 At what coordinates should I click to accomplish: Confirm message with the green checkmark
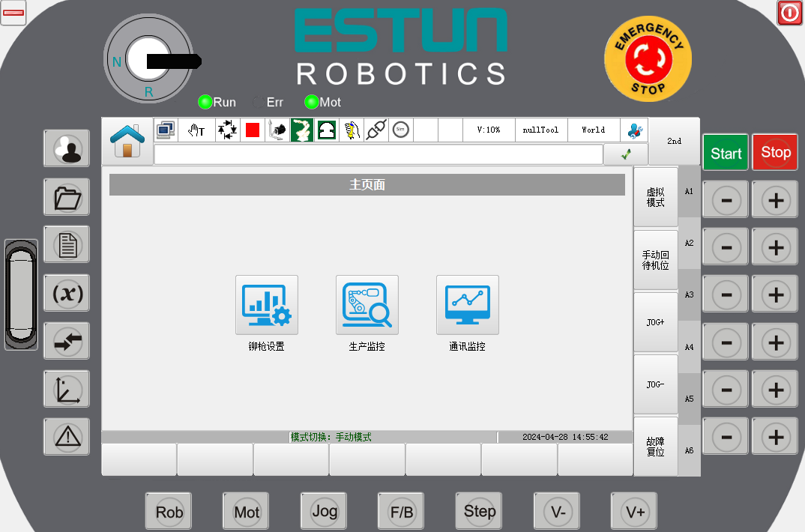[x=626, y=154]
